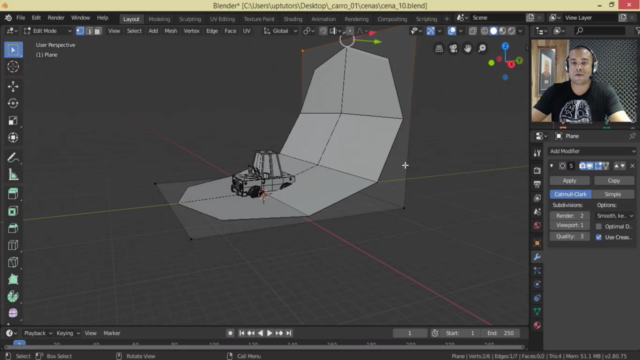Open the Modifiers wrench tab
Screen dimensions: 640x360
point(537,257)
